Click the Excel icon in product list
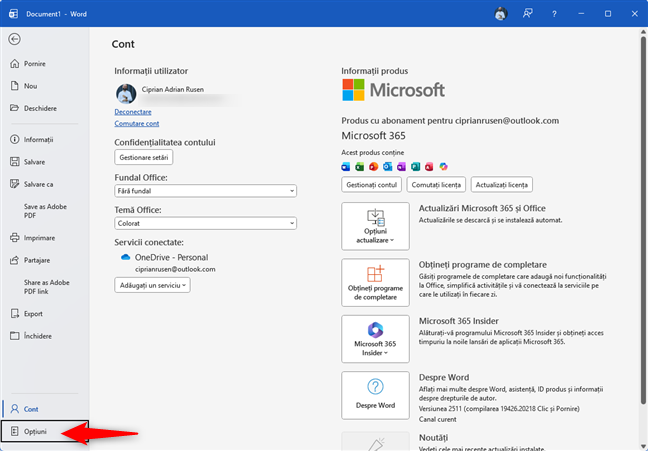The height and width of the screenshot is (451, 648). [x=360, y=166]
